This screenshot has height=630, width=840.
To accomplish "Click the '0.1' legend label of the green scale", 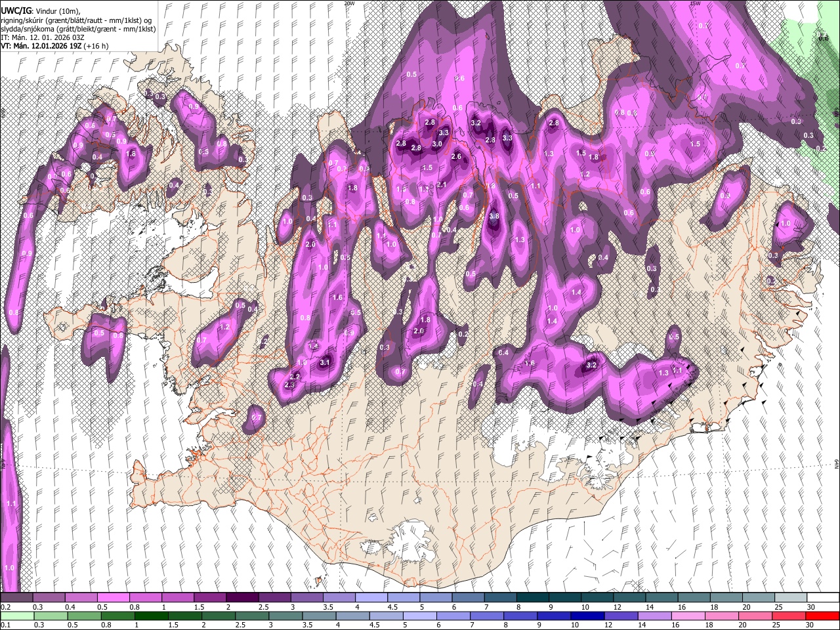I will 5,625.
